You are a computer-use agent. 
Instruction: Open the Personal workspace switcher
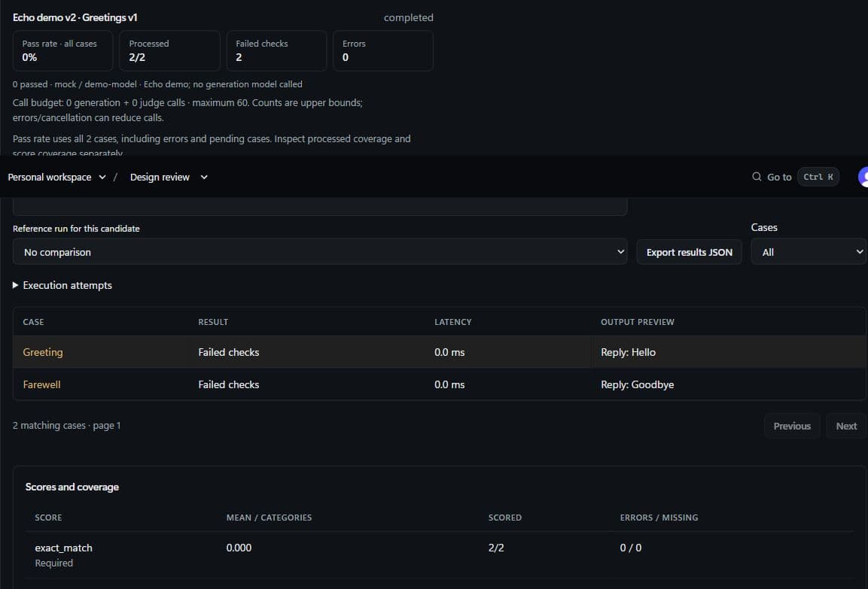56,177
